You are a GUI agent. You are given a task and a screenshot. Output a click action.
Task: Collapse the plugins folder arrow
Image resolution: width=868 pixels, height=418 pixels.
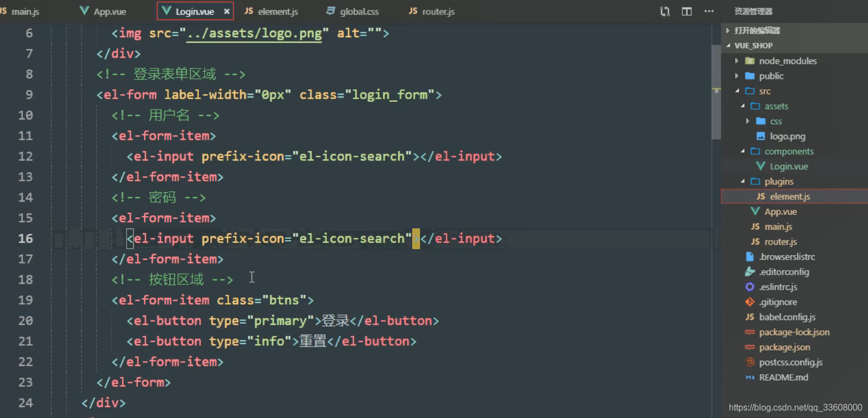pyautogui.click(x=743, y=181)
